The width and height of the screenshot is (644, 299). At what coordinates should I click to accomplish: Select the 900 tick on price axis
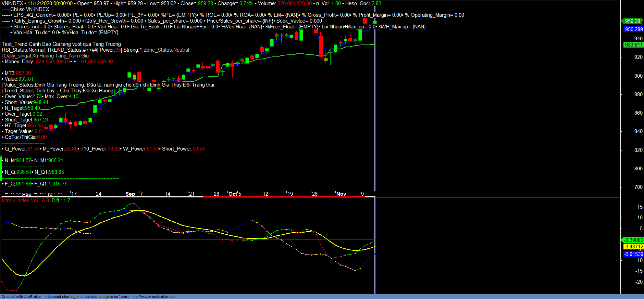(638, 76)
